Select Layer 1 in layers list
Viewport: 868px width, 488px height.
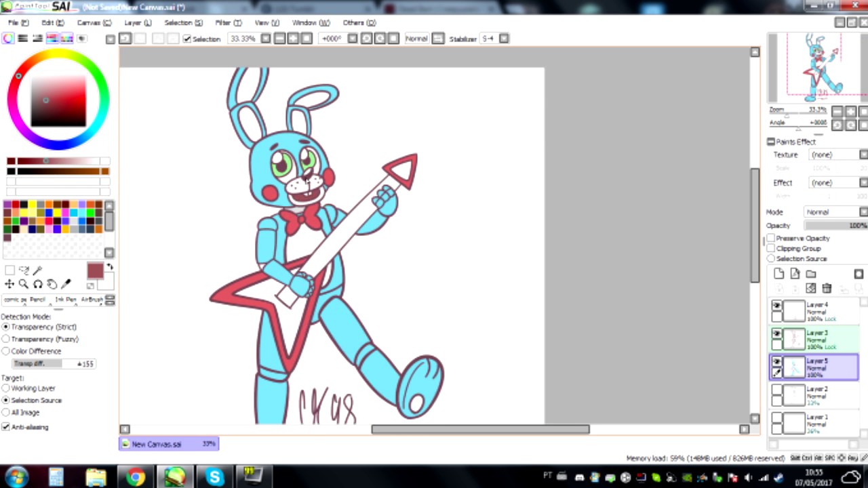tap(814, 423)
